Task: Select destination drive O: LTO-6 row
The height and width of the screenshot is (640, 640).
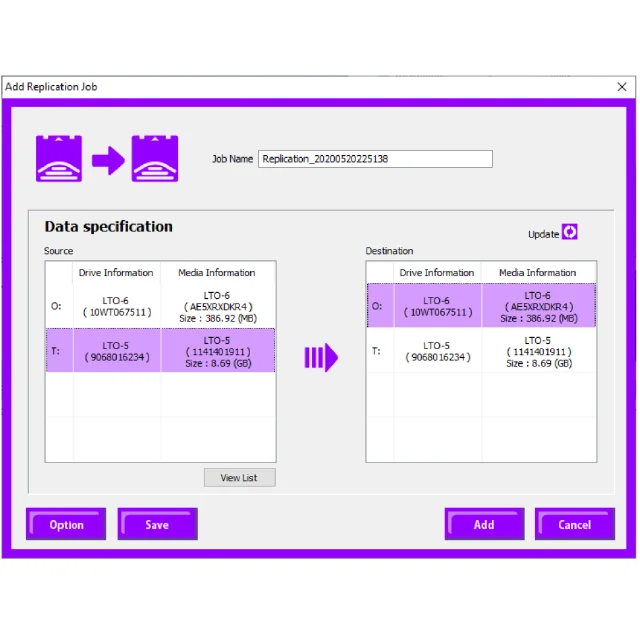Action: [x=481, y=306]
